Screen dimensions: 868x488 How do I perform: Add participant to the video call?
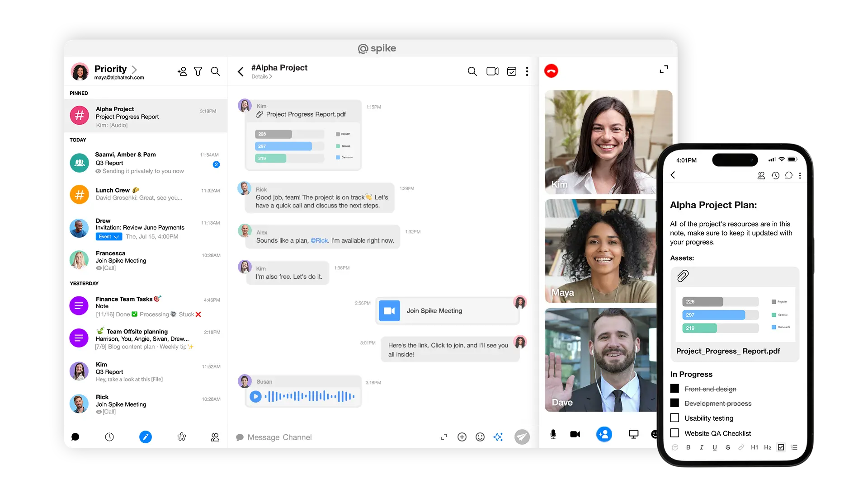point(604,434)
